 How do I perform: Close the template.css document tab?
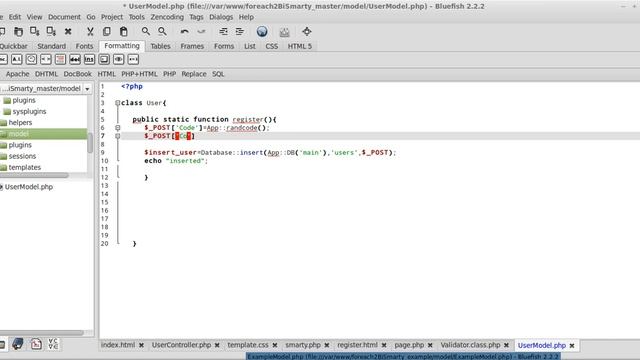(x=275, y=345)
